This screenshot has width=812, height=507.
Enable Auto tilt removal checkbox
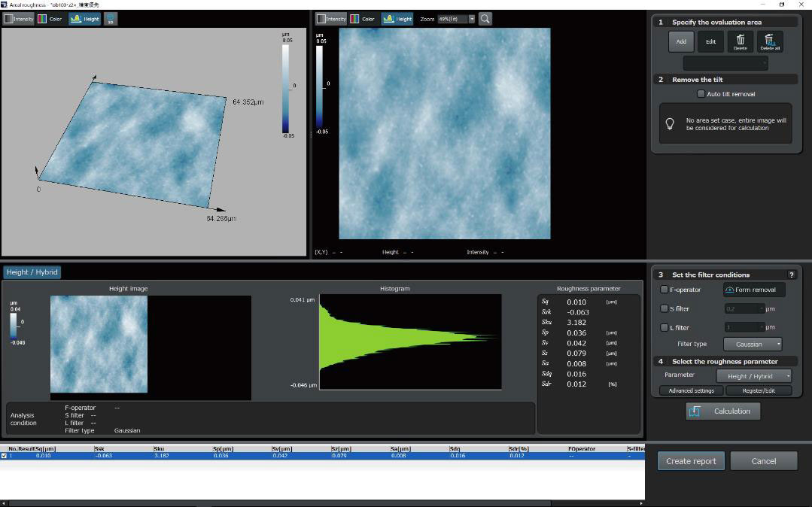(x=701, y=94)
